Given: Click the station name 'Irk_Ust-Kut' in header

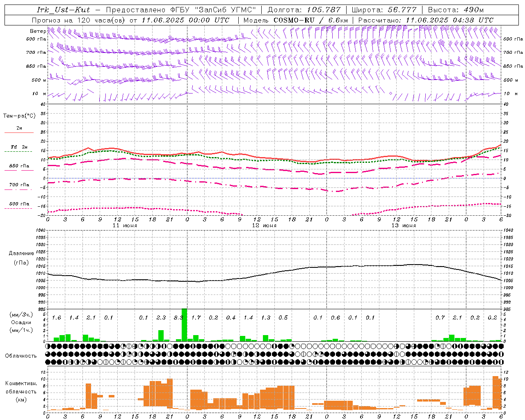Looking at the screenshot, I should [x=64, y=10].
